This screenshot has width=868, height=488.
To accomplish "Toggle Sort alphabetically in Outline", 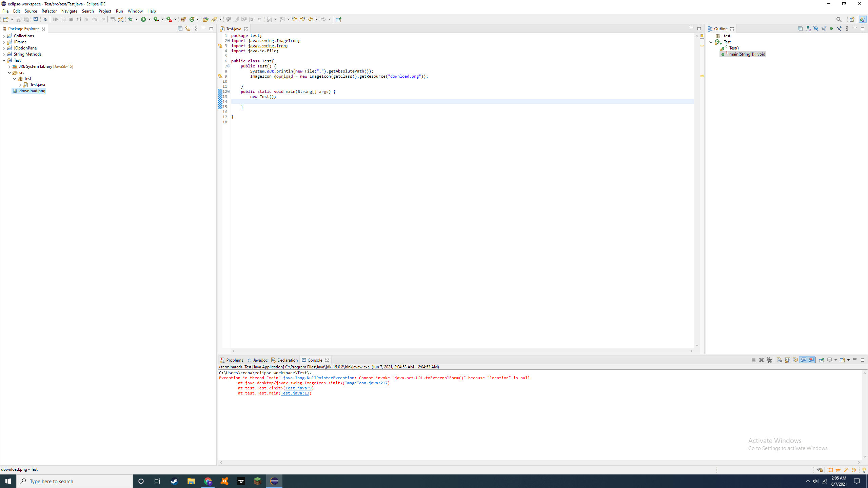I will point(808,28).
